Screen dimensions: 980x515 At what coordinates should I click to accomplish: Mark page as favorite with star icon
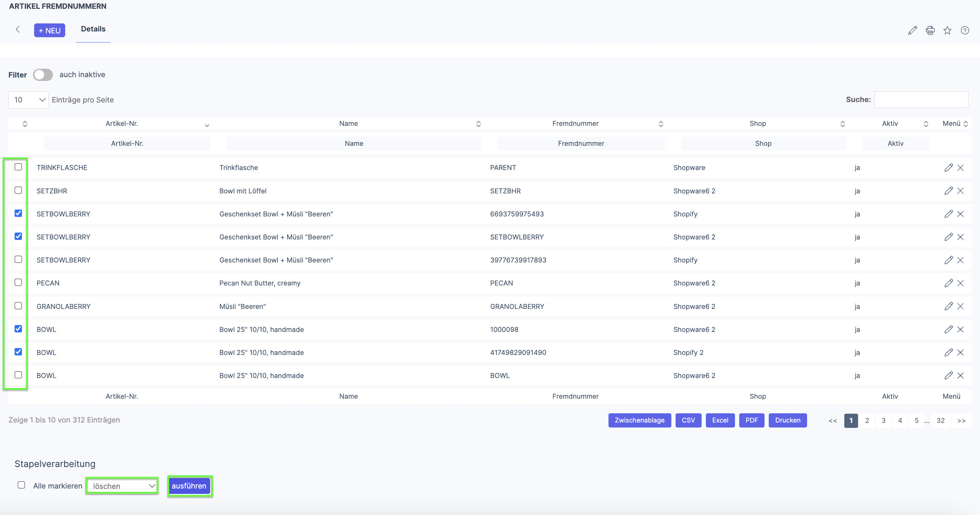[x=947, y=30]
